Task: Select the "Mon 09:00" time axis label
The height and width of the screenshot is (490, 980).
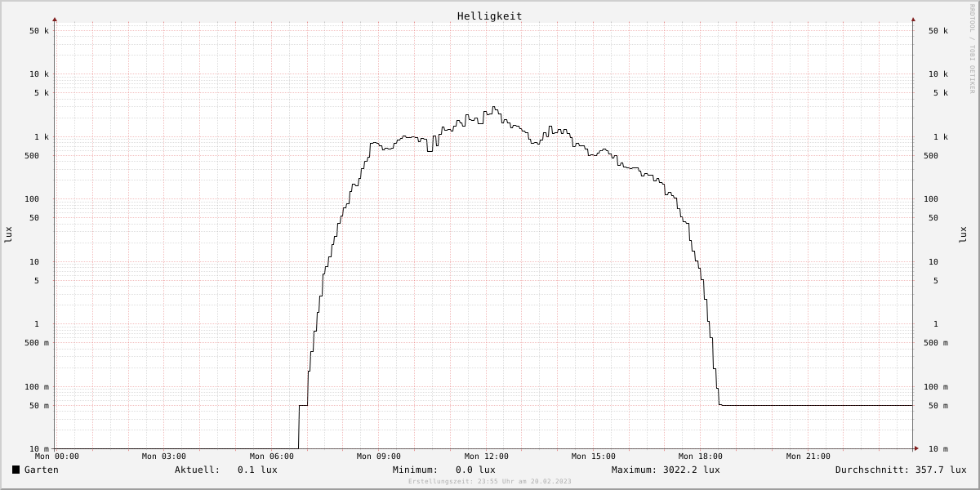Action: pyautogui.click(x=379, y=457)
